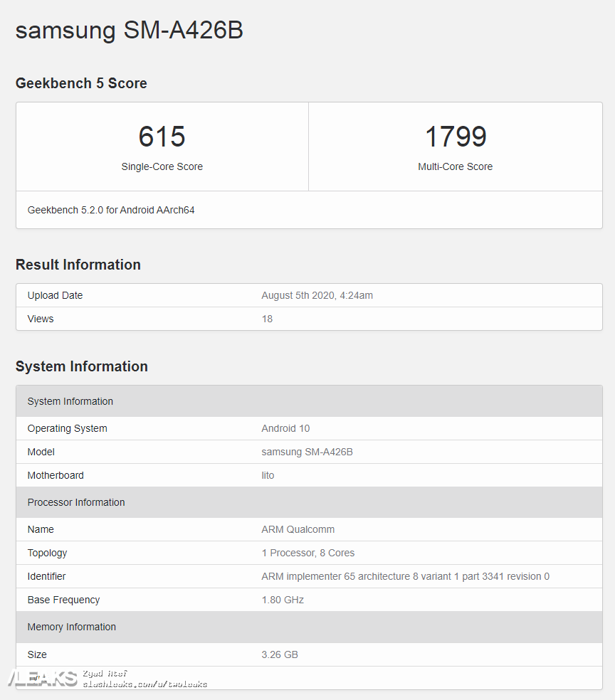Select the motherboard value 'lito'
This screenshot has height=700, width=615.
click(x=268, y=475)
